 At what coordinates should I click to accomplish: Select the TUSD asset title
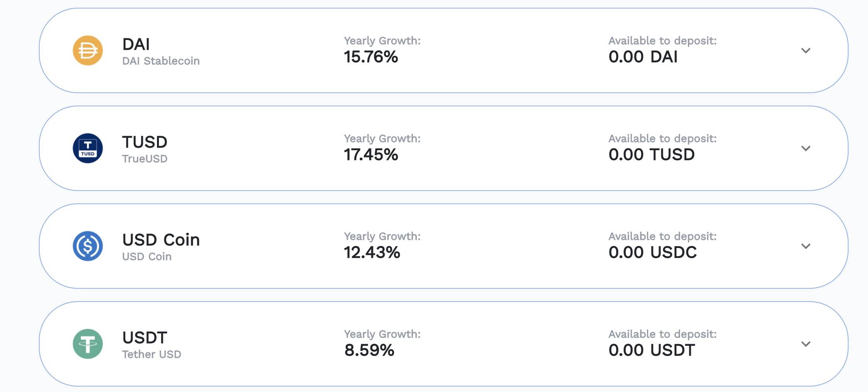pyautogui.click(x=145, y=142)
